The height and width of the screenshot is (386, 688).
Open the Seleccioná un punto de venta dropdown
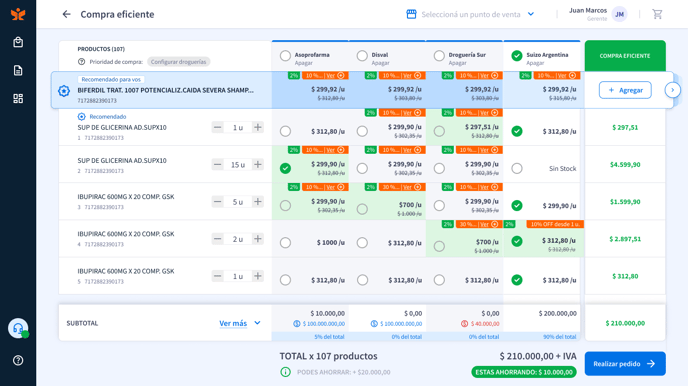click(x=470, y=14)
